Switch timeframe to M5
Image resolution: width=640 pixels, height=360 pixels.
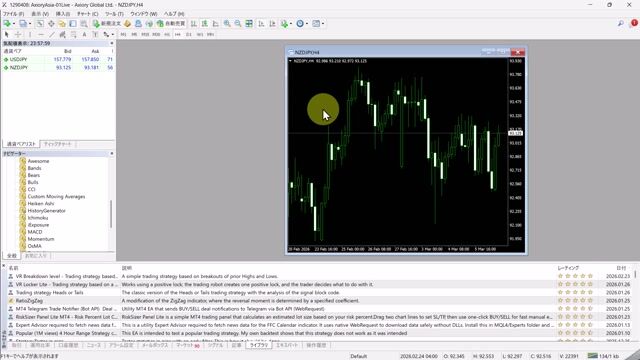[x=134, y=35]
